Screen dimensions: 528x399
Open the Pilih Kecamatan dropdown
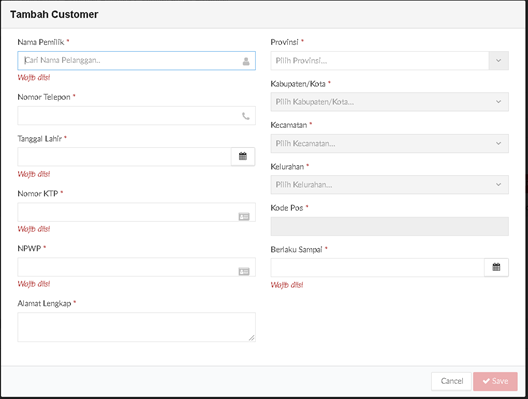390,143
